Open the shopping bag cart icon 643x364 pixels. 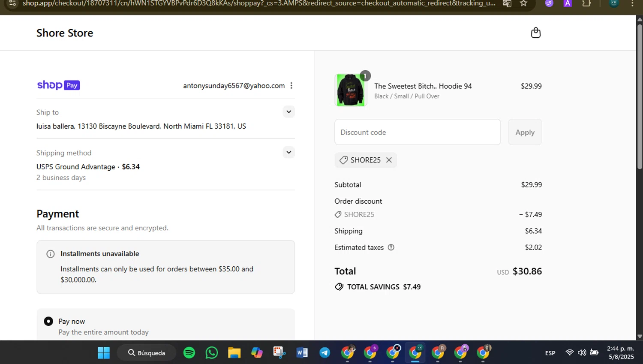(535, 33)
